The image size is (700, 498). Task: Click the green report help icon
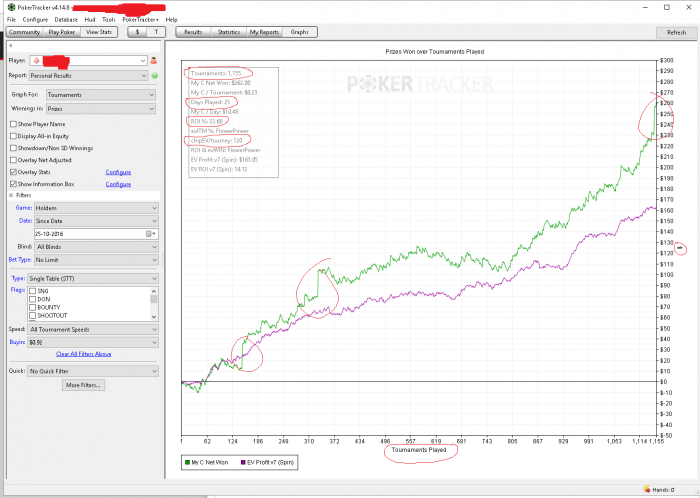click(154, 76)
